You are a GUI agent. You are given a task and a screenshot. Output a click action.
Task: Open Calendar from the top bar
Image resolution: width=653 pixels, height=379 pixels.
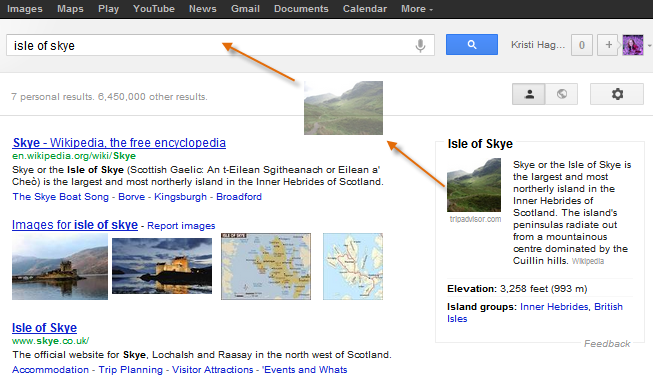coord(365,9)
